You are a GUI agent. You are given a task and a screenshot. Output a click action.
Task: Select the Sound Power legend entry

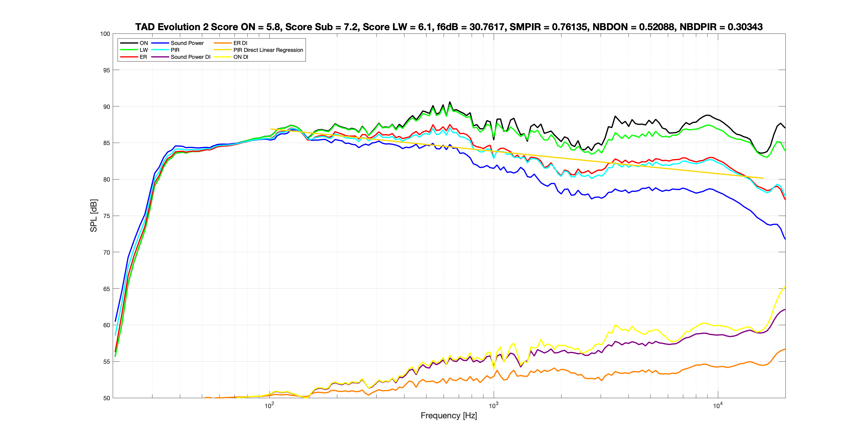coord(178,43)
